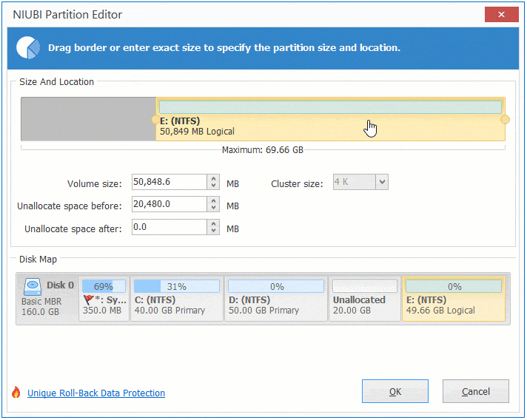527x420 pixels.
Task: Focus the Unallocate space before field
Action: coord(168,205)
